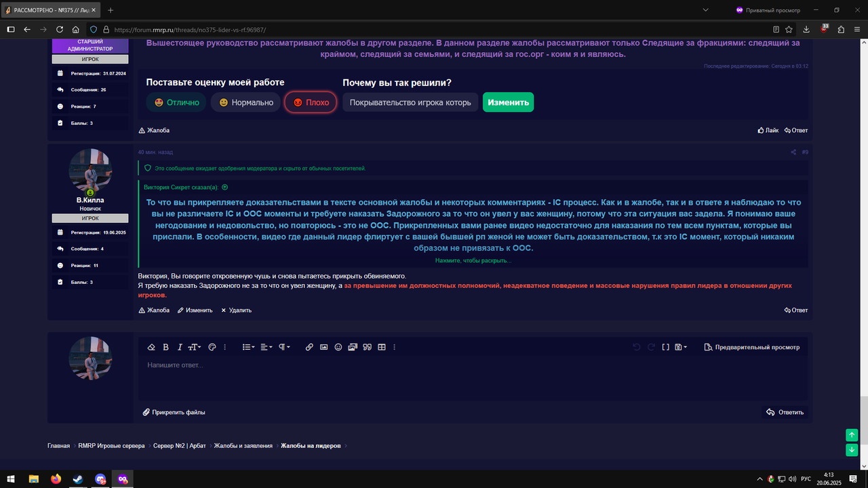Image resolution: width=868 pixels, height=488 pixels.
Task: Select the Отлично rating option
Action: (175, 102)
